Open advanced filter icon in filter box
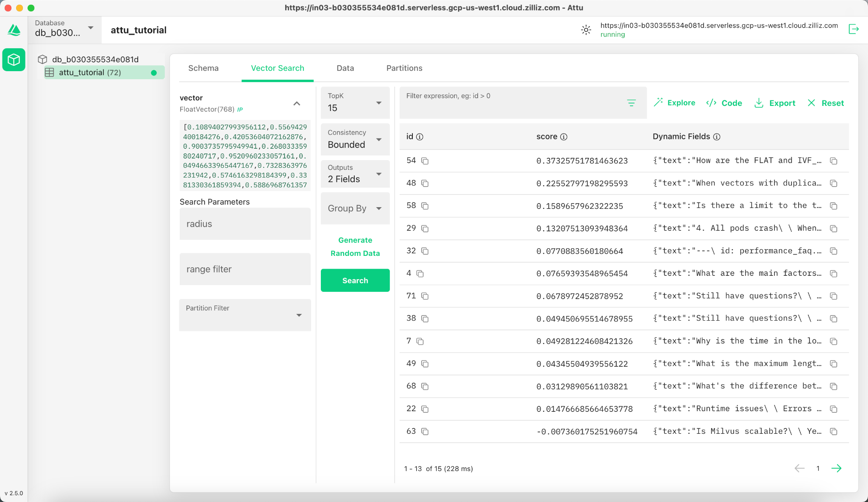Screen dimensions: 868x502 tap(631, 103)
